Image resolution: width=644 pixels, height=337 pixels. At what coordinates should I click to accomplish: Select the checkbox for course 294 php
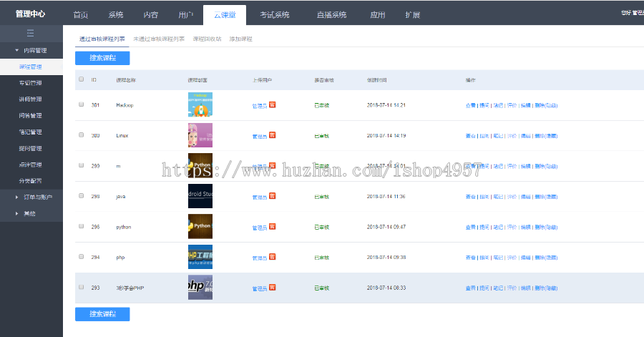click(x=82, y=257)
